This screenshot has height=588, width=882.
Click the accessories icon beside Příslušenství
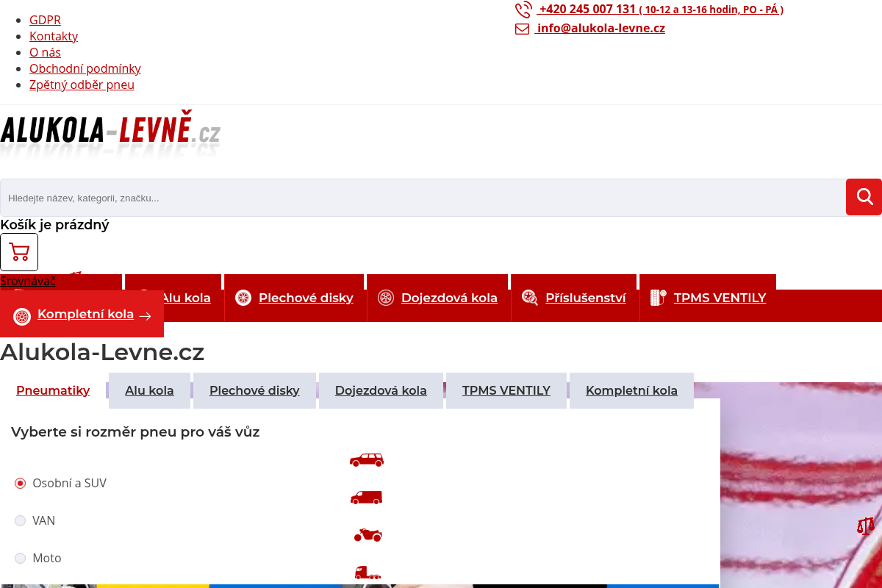tap(530, 298)
